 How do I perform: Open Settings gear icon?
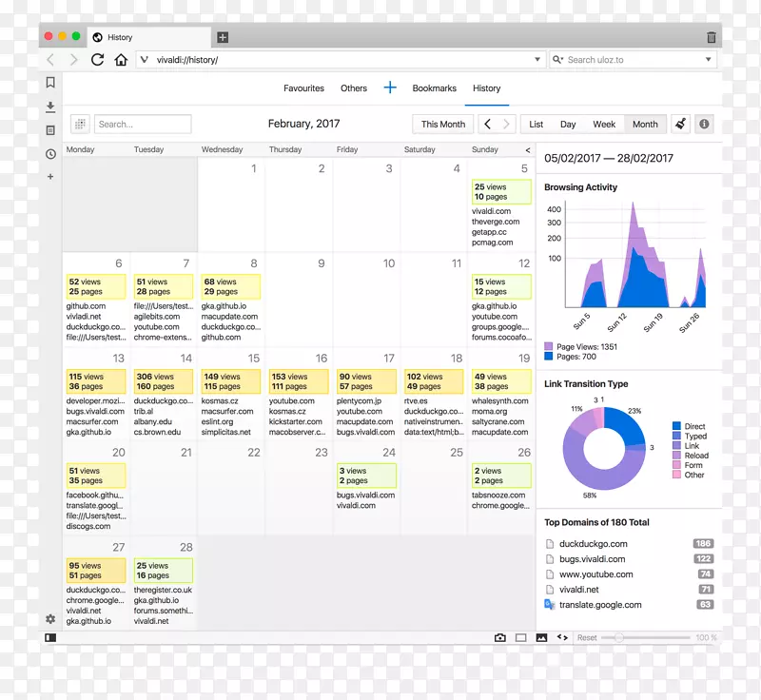tap(50, 619)
